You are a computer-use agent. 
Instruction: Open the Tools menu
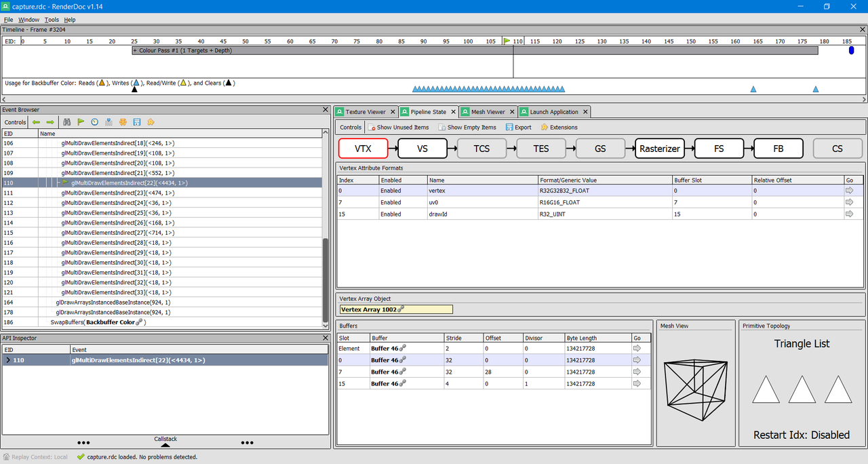pyautogui.click(x=52, y=20)
